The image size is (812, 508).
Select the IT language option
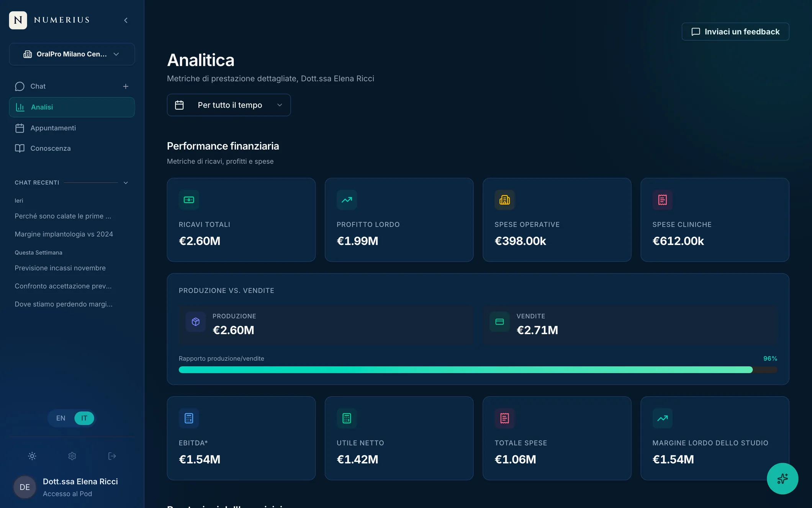(84, 418)
